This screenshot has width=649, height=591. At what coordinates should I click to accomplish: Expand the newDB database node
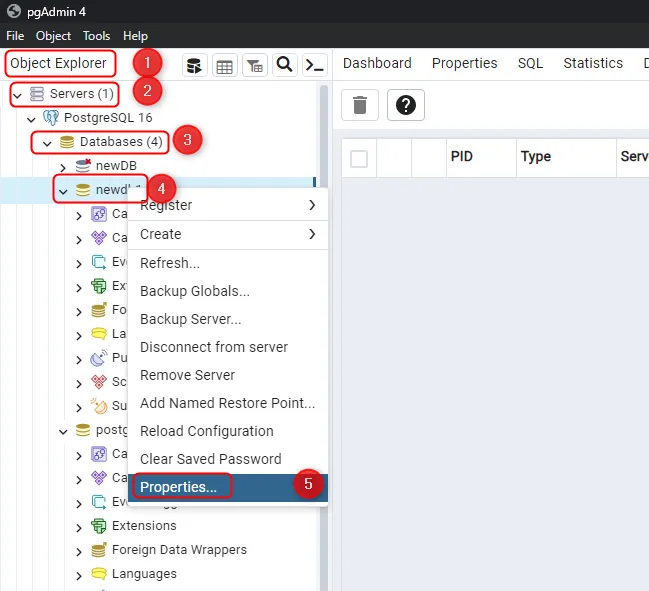[x=63, y=166]
